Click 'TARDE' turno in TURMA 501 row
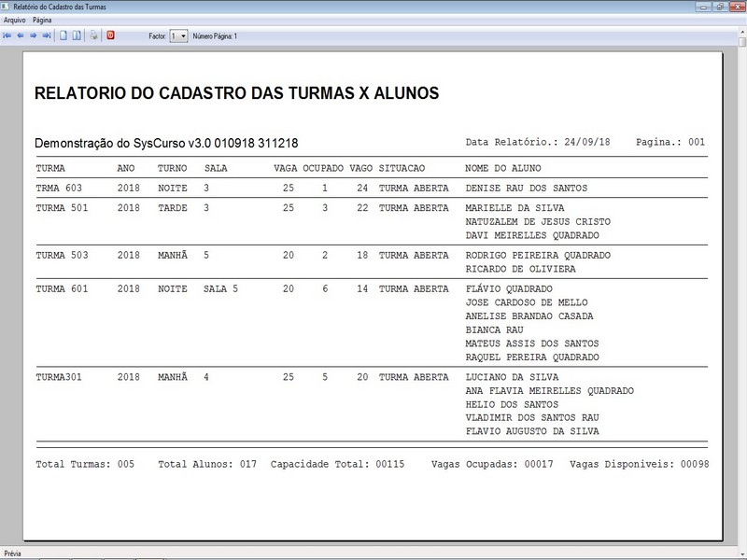This screenshot has width=747, height=560. tap(173, 208)
